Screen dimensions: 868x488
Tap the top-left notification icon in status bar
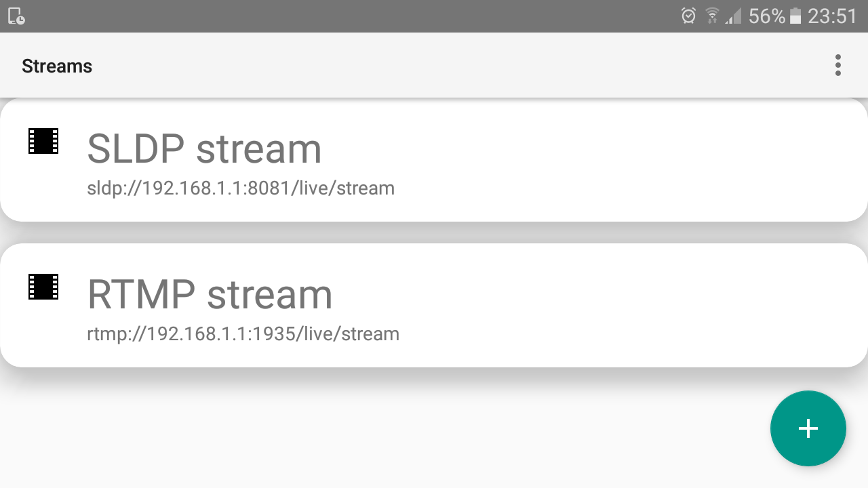(16, 16)
